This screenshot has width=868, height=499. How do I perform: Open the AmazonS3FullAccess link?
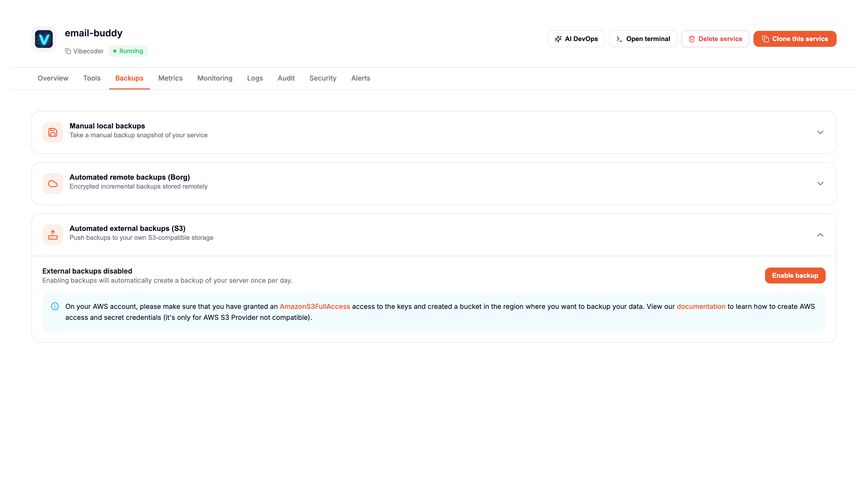click(x=315, y=307)
